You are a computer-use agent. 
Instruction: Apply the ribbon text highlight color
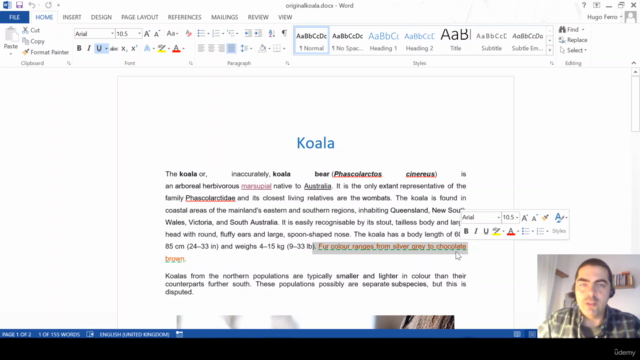162,49
